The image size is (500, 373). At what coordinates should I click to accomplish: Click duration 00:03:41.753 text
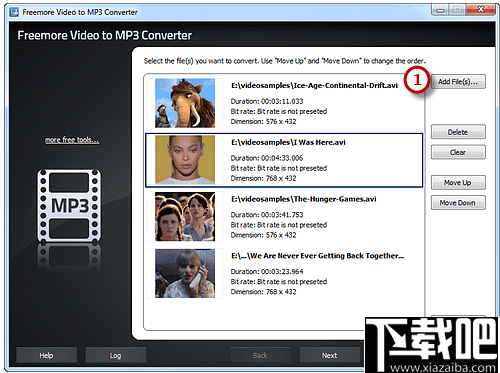pos(267,215)
